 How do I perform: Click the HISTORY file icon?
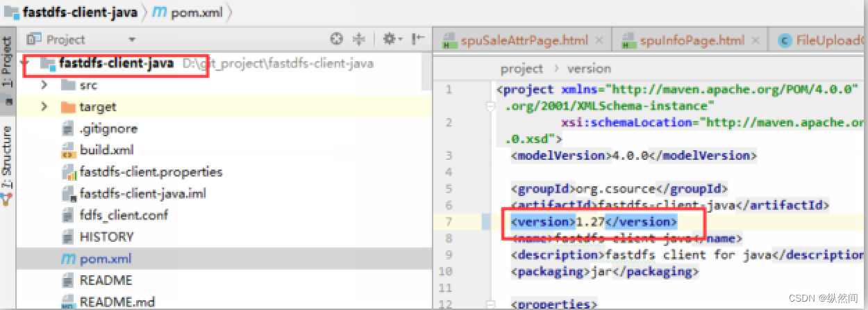(x=68, y=237)
